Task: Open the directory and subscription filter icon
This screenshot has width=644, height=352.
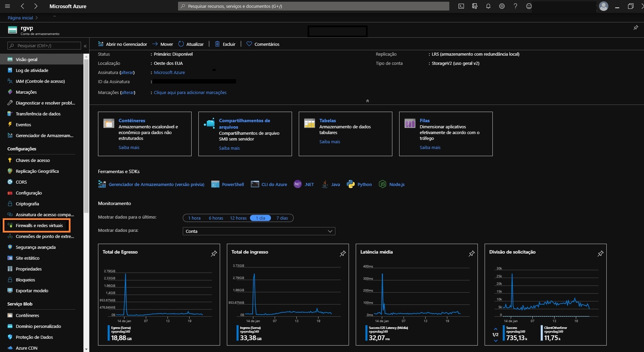Action: pyautogui.click(x=475, y=6)
